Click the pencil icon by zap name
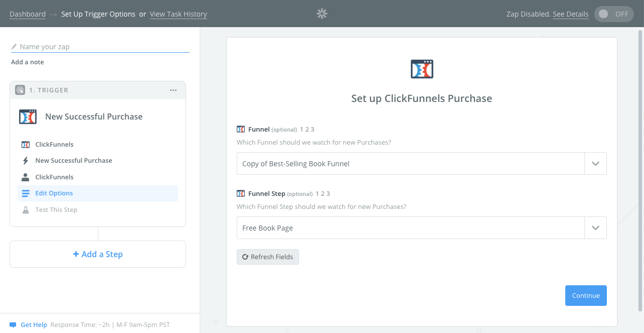Image resolution: width=644 pixels, height=333 pixels. (x=14, y=47)
